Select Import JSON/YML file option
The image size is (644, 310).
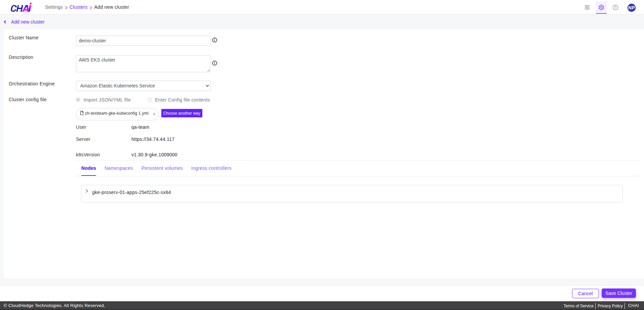point(78,100)
